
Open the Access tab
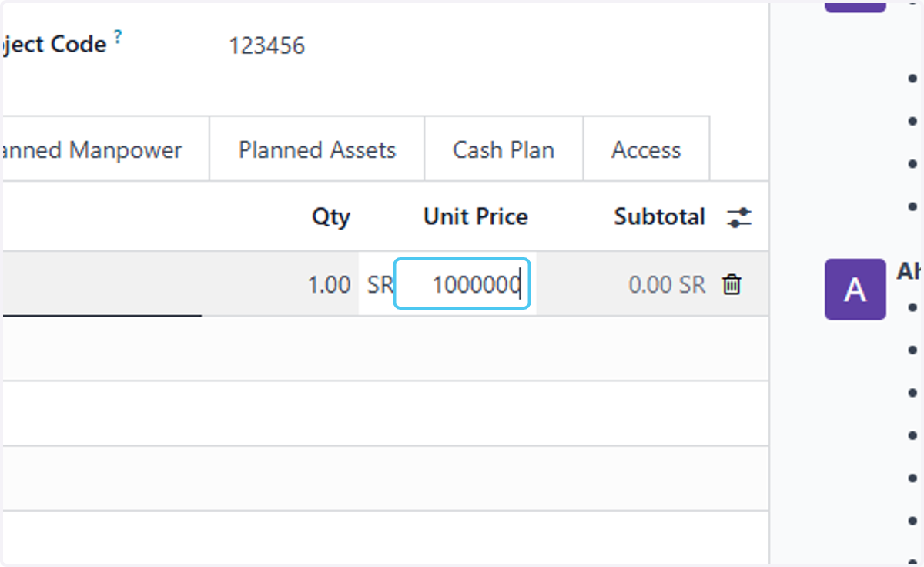coord(646,149)
